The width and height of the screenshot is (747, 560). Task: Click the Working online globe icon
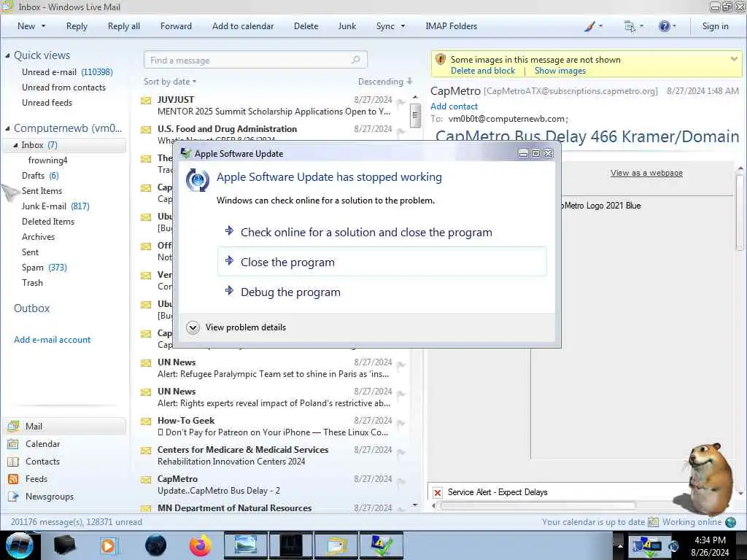pos(730,522)
